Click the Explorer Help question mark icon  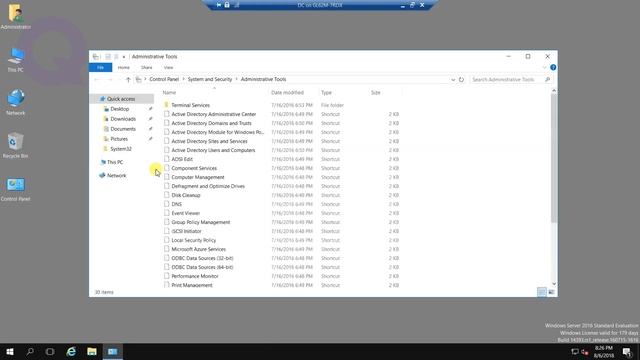[x=553, y=67]
